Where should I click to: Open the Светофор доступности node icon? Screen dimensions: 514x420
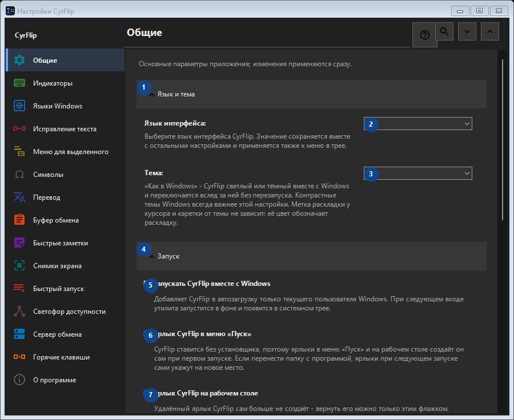coord(19,311)
